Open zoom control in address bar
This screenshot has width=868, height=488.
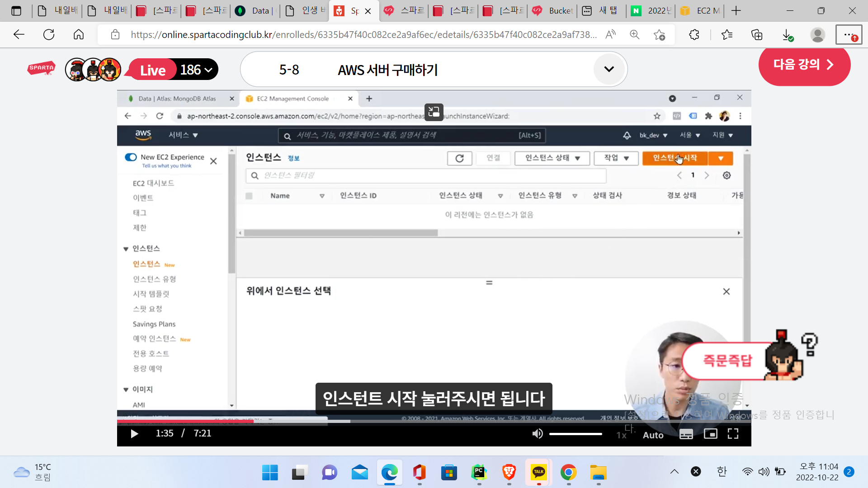[x=635, y=35]
